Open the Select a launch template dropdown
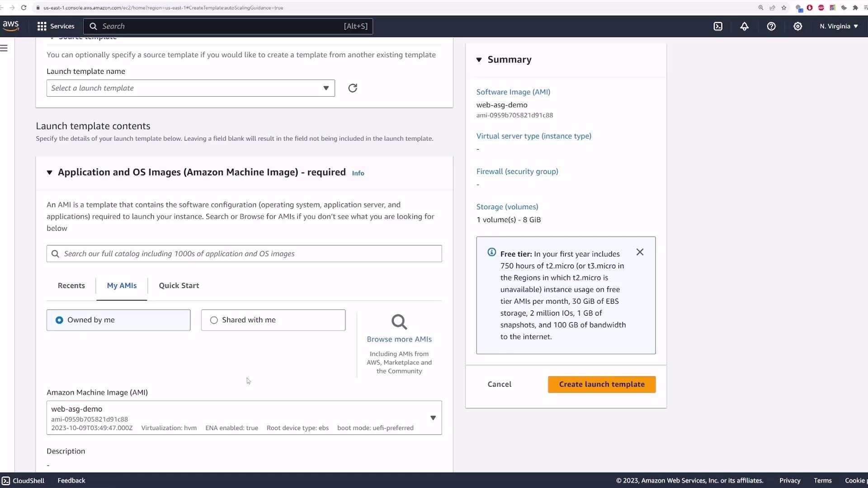 click(190, 88)
